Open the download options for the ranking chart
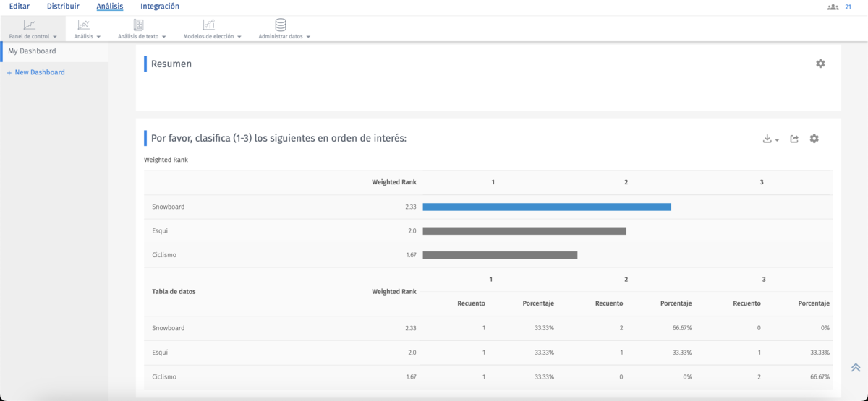The height and width of the screenshot is (401, 868). point(771,139)
